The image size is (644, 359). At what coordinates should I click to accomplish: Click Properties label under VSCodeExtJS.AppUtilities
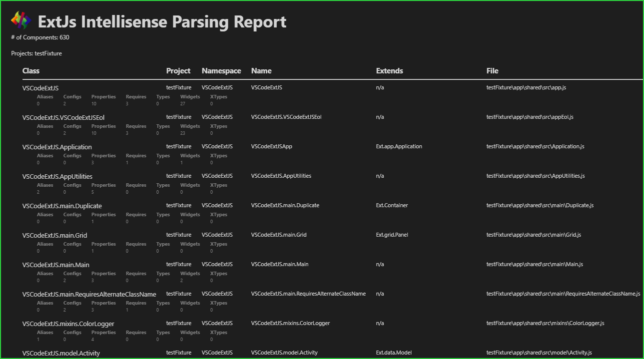(x=103, y=185)
